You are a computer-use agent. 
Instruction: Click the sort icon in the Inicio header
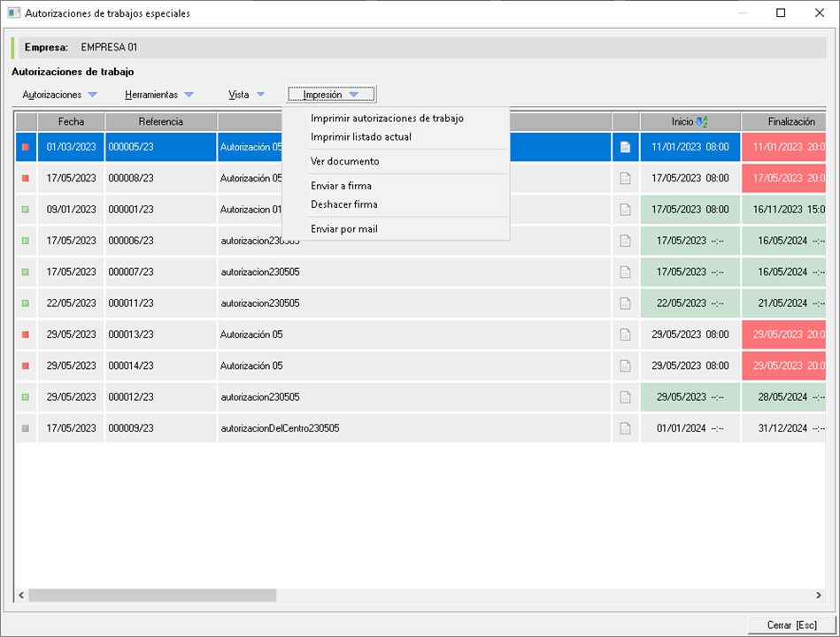point(703,122)
